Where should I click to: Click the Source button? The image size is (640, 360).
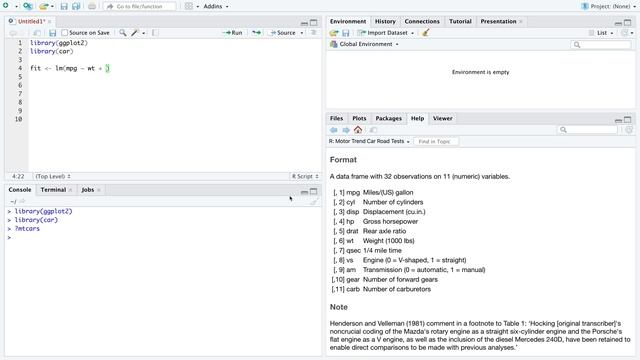pos(283,33)
